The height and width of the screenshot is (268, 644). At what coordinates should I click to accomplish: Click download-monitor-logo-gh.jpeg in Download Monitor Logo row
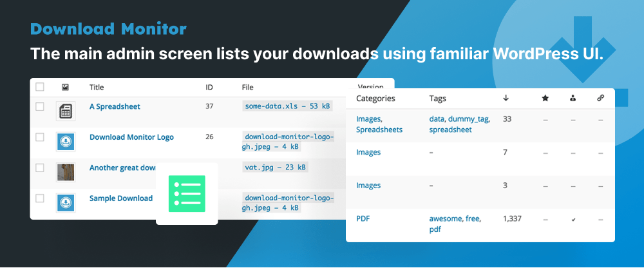(288, 142)
